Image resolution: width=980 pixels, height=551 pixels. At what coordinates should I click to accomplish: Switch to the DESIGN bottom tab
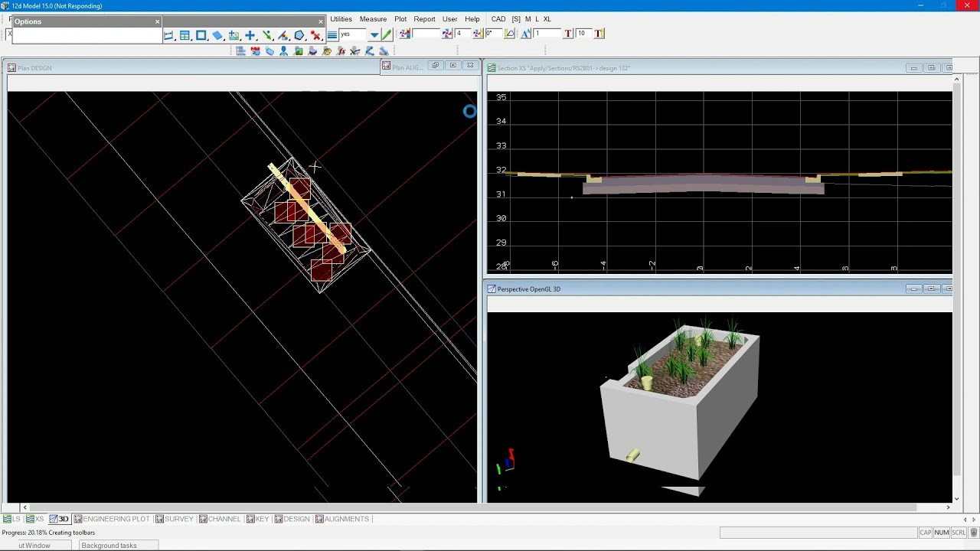pyautogui.click(x=292, y=519)
